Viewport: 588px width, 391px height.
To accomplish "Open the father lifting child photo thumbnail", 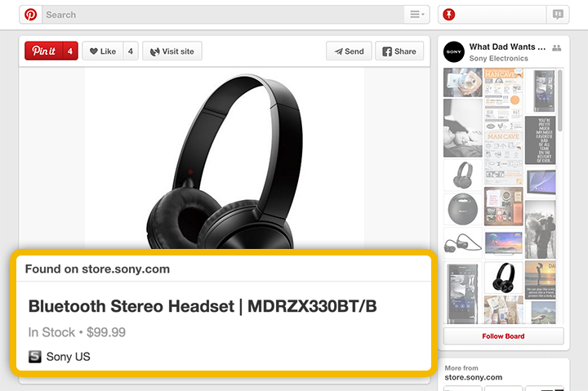I will 540,229.
